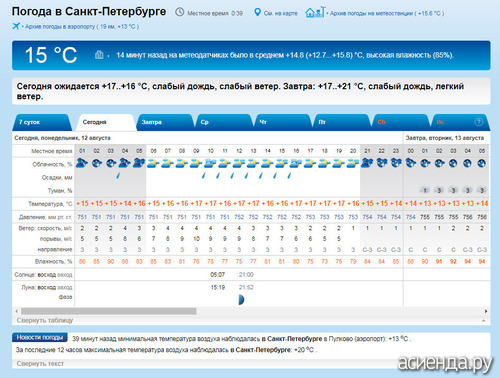Click the cloudiness icon for hour 21
This screenshot has width=500, height=378.
click(x=367, y=163)
